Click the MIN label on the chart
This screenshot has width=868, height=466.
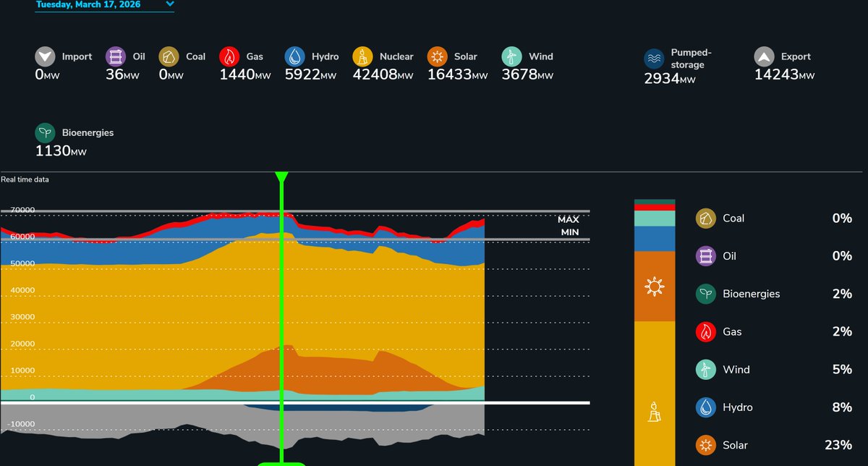pos(570,232)
